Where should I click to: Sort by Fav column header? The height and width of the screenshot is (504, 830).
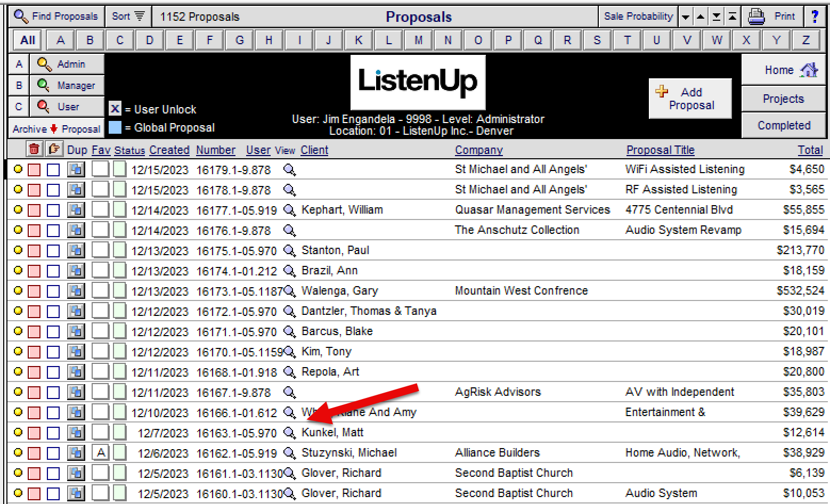point(101,150)
